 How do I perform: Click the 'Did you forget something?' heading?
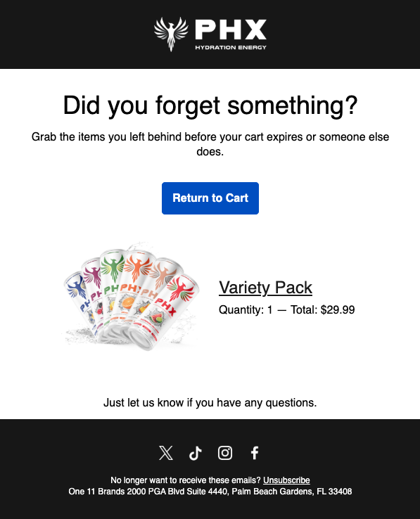click(x=210, y=105)
